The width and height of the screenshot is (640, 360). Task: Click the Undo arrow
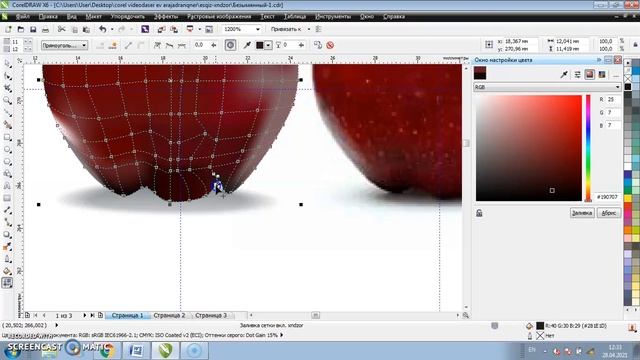[102, 29]
